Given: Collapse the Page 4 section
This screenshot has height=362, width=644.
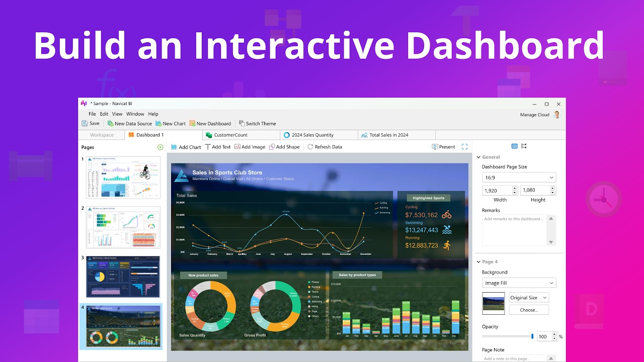Looking at the screenshot, I should click(478, 262).
